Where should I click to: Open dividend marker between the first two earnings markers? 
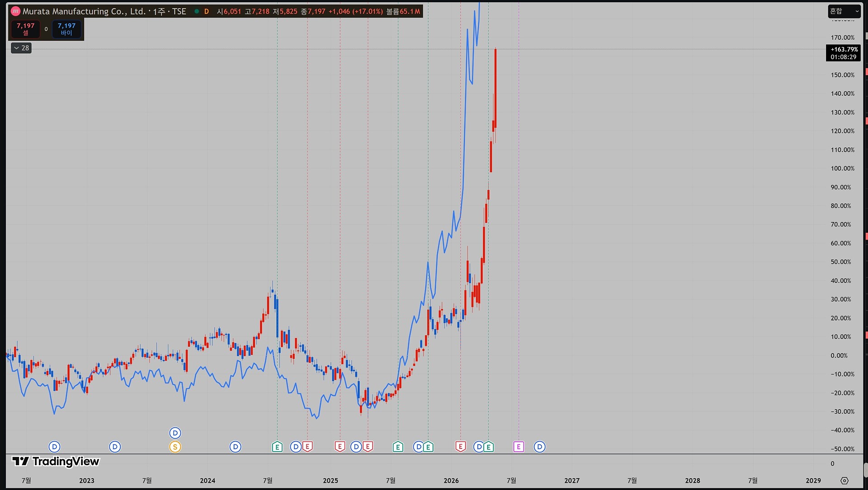click(x=296, y=447)
